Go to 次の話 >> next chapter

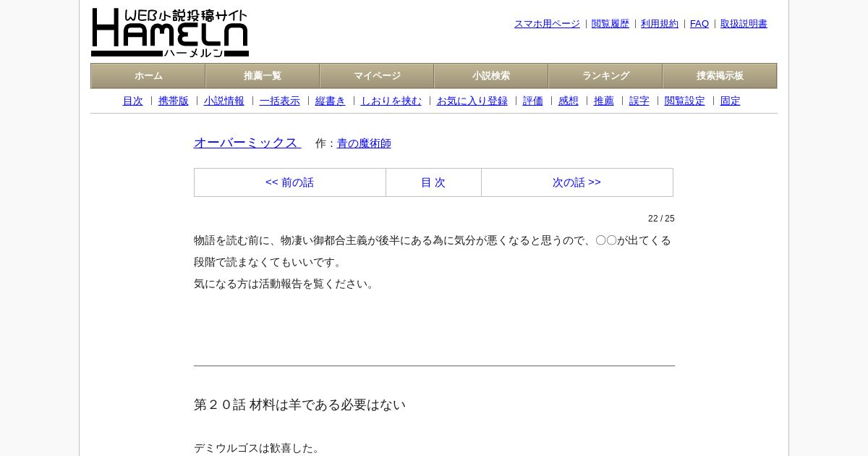coord(577,182)
